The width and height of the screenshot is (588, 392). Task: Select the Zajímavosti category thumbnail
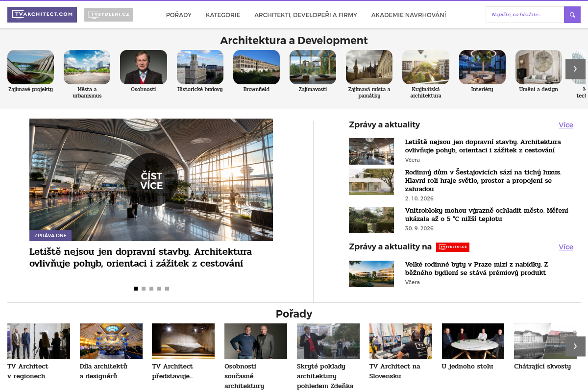pos(313,67)
